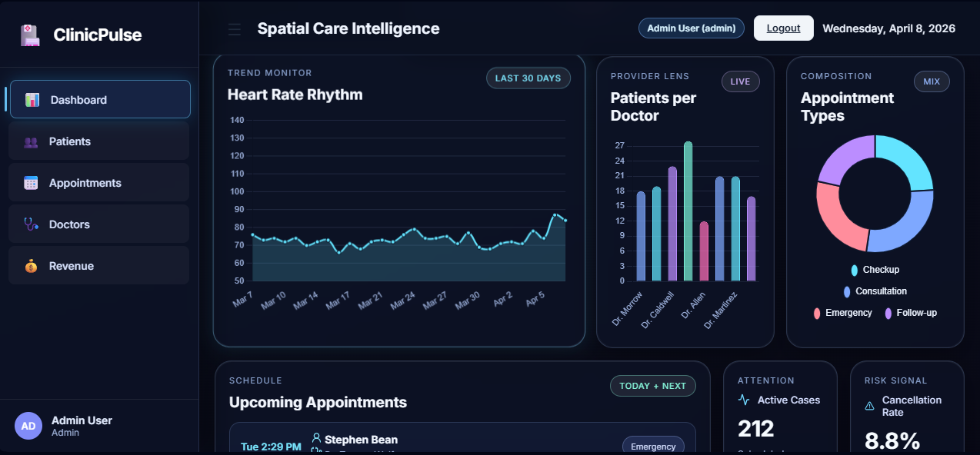Hide Checkup via the donut chart legend

pyautogui.click(x=875, y=270)
